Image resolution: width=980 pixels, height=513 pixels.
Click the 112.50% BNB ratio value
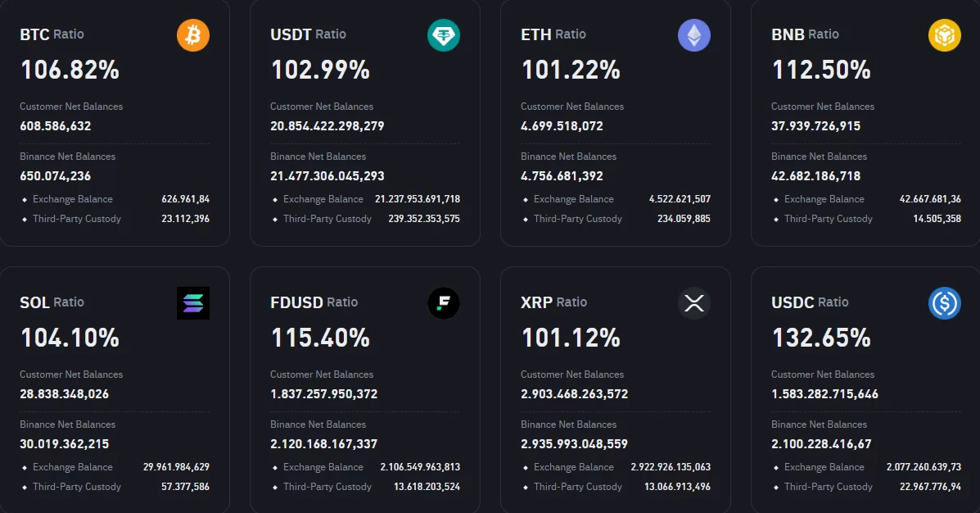[x=821, y=70]
